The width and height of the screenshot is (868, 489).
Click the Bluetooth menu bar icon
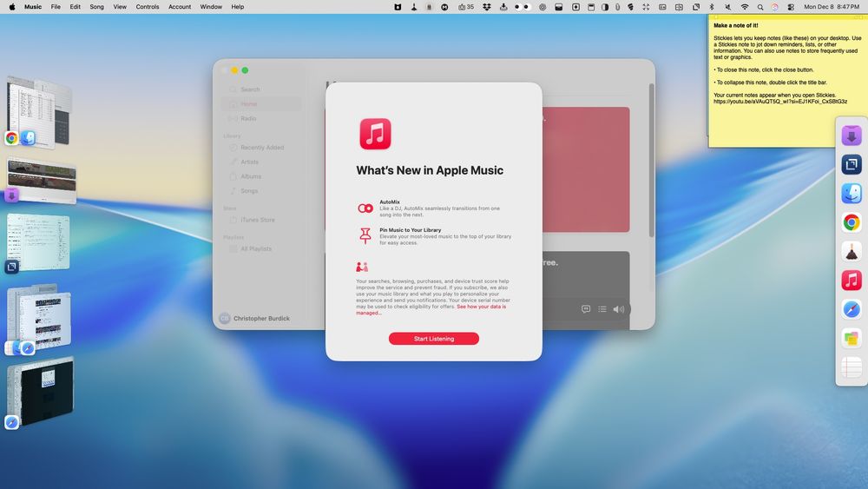coord(712,7)
